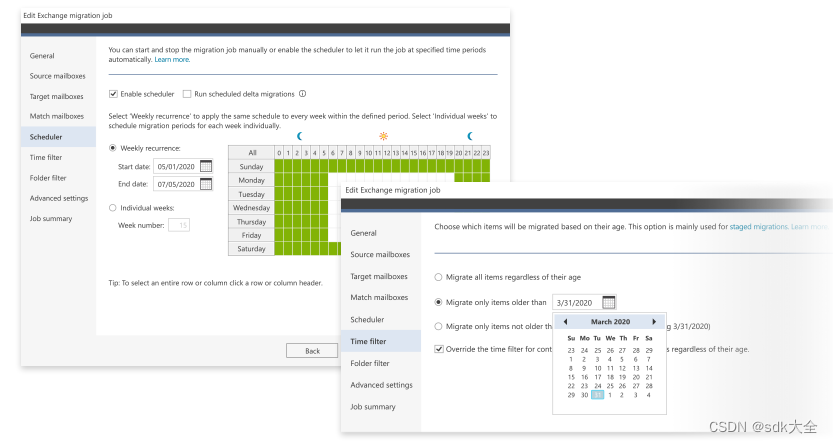Go to next month in March 2020 calendar

click(654, 321)
